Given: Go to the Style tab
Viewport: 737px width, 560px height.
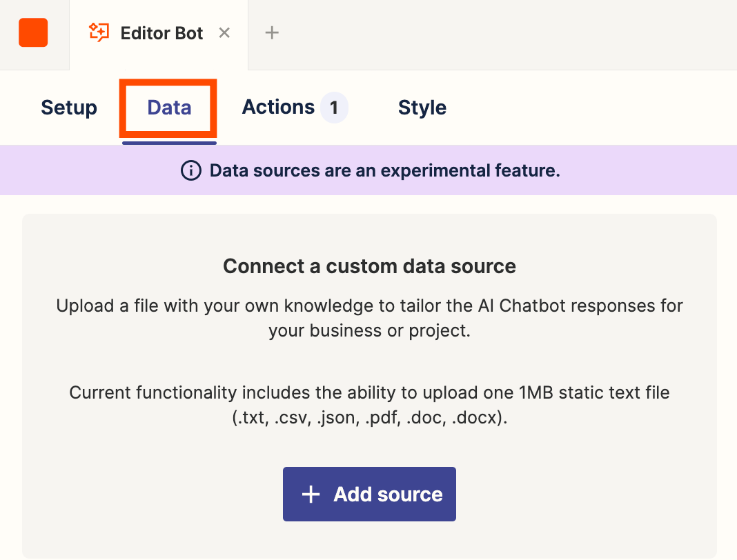Looking at the screenshot, I should pos(422,108).
